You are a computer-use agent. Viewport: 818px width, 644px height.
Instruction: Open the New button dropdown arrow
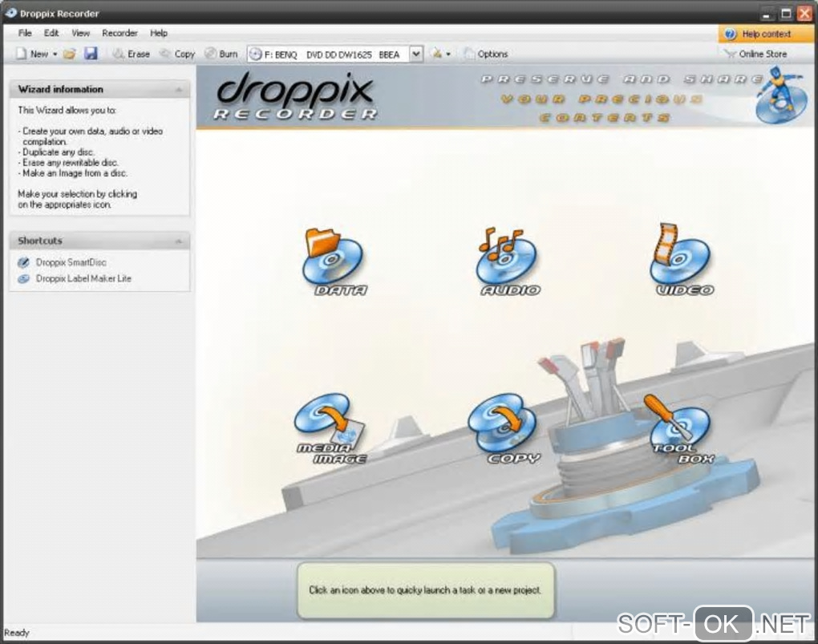pos(55,55)
